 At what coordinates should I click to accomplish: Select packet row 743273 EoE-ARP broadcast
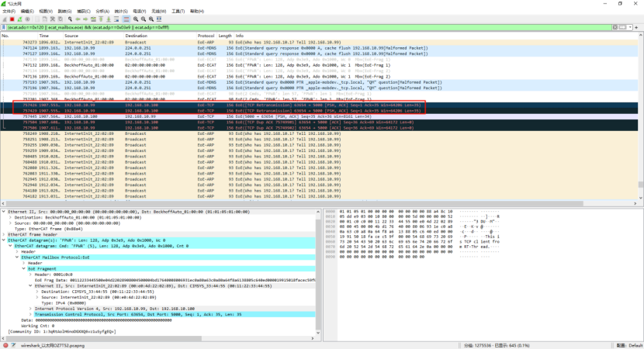(319, 43)
